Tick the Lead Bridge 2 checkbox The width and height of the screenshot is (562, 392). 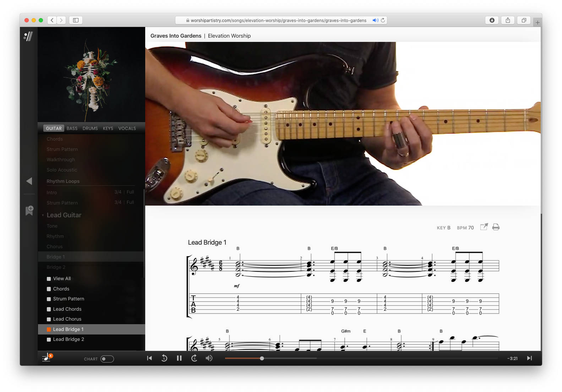coord(49,339)
